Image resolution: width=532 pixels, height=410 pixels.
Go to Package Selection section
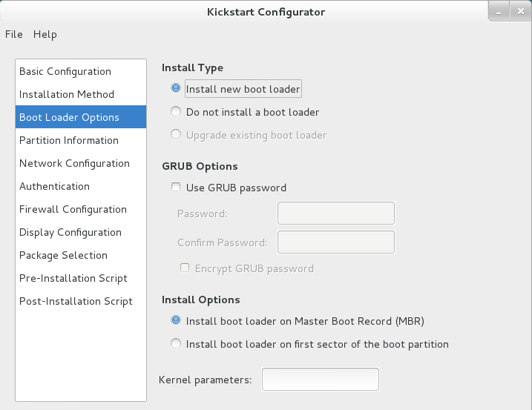63,255
